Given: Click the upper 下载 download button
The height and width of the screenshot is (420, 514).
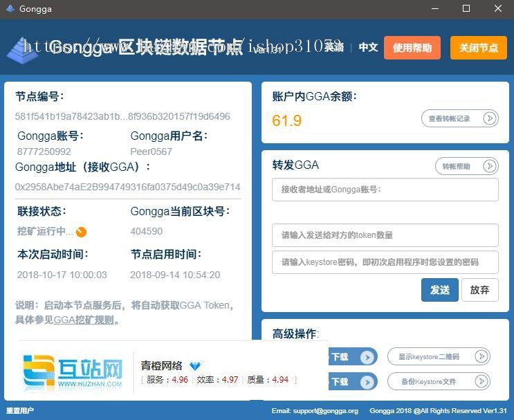Looking at the screenshot, I should tap(353, 357).
